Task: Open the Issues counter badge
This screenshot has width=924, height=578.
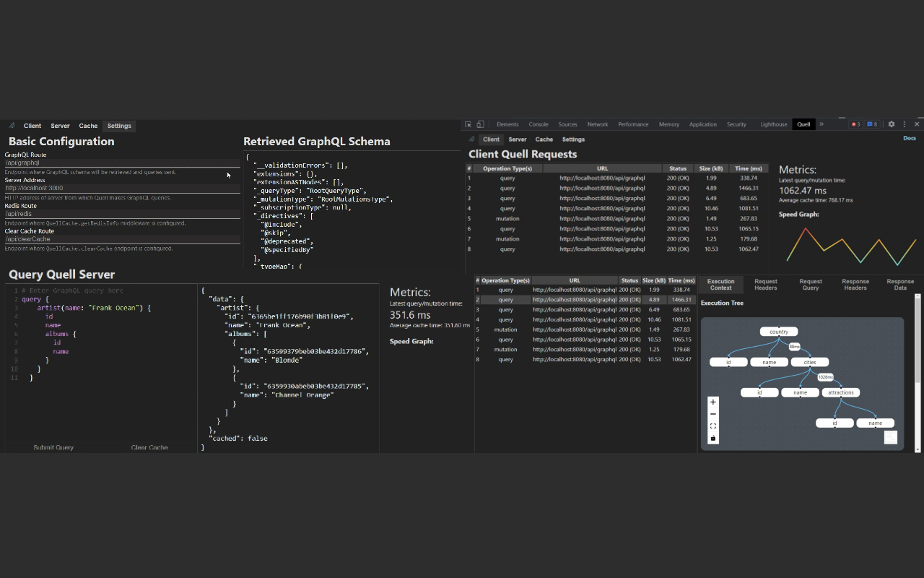Action: pyautogui.click(x=872, y=124)
